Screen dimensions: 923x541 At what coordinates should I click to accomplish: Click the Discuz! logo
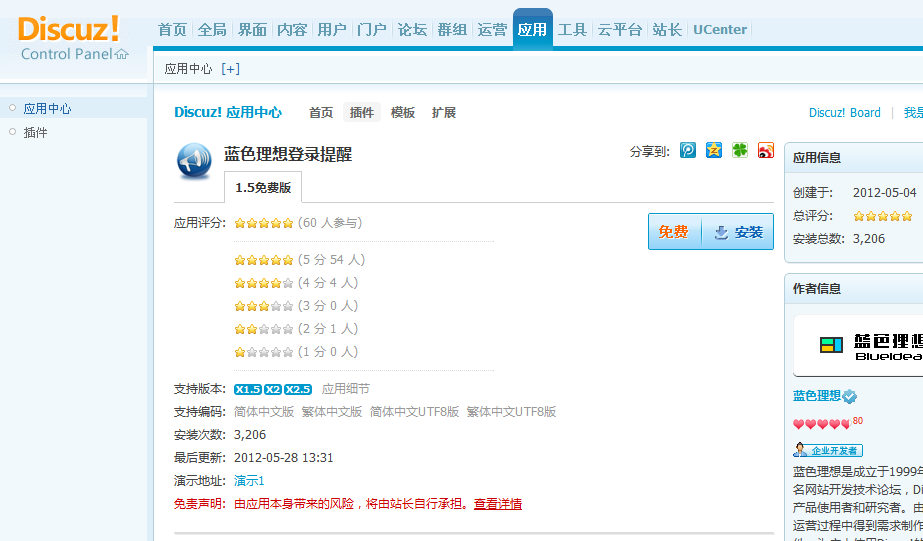(x=69, y=28)
